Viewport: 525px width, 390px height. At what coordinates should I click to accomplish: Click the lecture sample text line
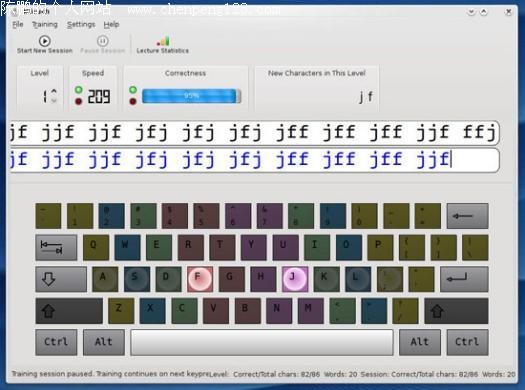point(254,132)
